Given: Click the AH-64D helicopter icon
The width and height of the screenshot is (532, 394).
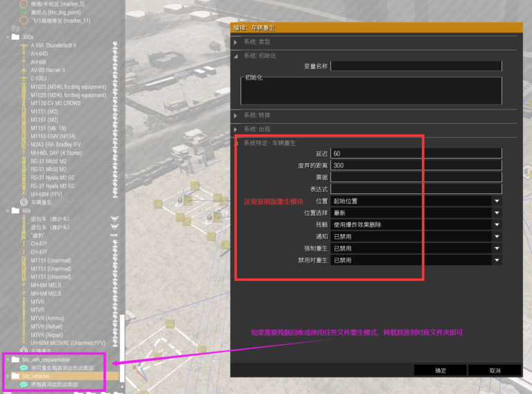Looking at the screenshot, I should pos(24,53).
